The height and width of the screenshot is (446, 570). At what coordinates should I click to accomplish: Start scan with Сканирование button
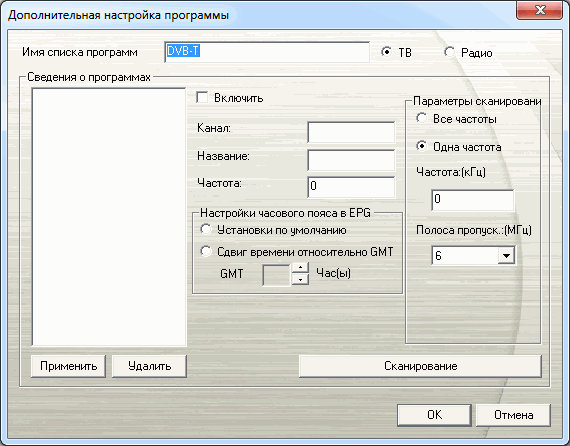tap(420, 366)
